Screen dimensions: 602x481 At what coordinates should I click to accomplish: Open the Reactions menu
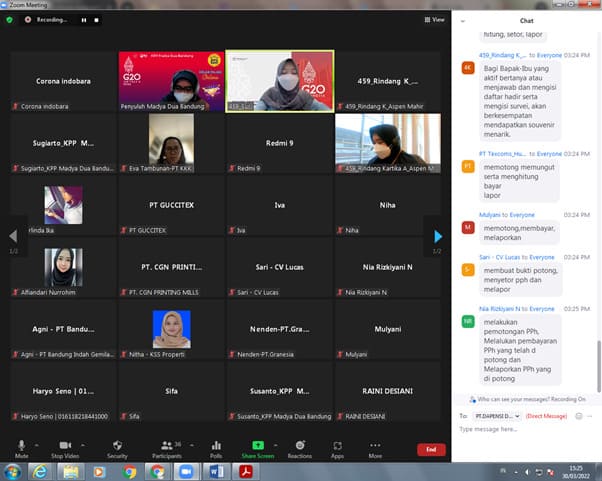tap(299, 445)
